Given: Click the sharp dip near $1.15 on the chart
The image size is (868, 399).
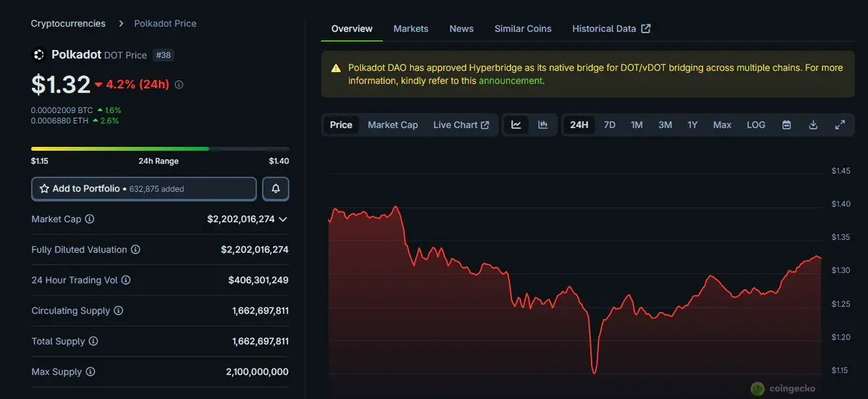Looking at the screenshot, I should [595, 371].
